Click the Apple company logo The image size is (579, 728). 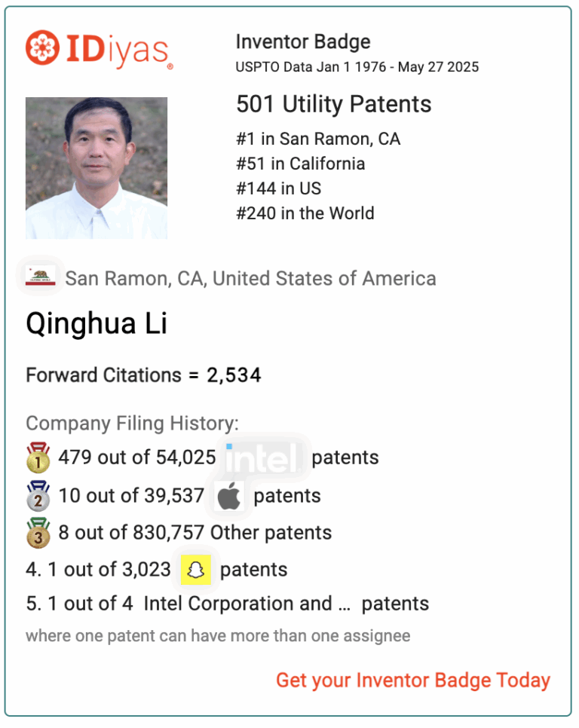pos(229,497)
